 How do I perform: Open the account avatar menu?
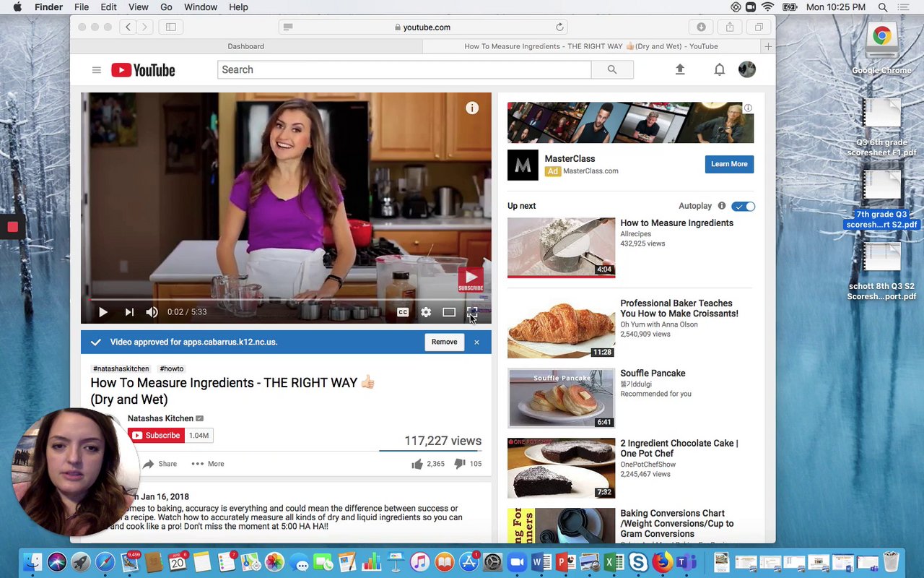[x=747, y=69]
